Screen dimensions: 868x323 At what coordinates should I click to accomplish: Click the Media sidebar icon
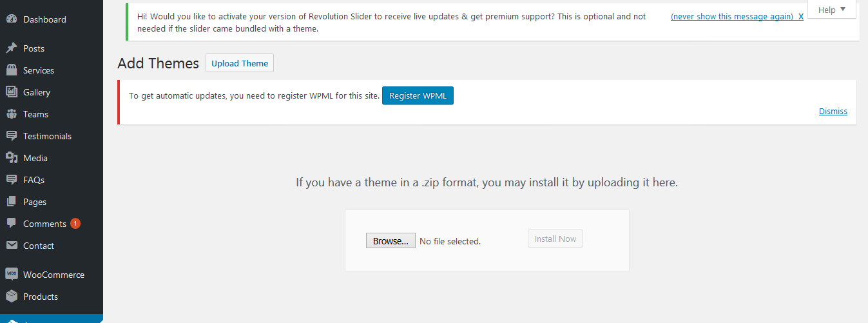pos(12,158)
